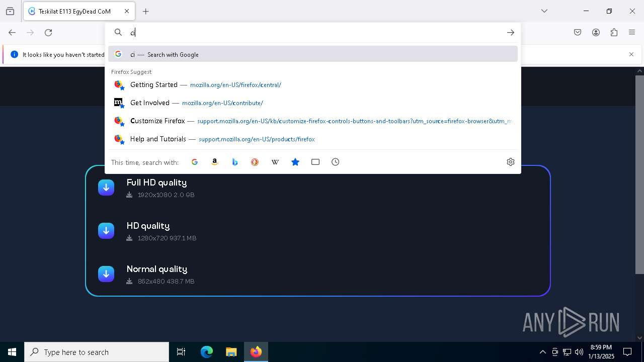644x362 pixels.
Task: Search history with the clock icon
Action: point(336,162)
